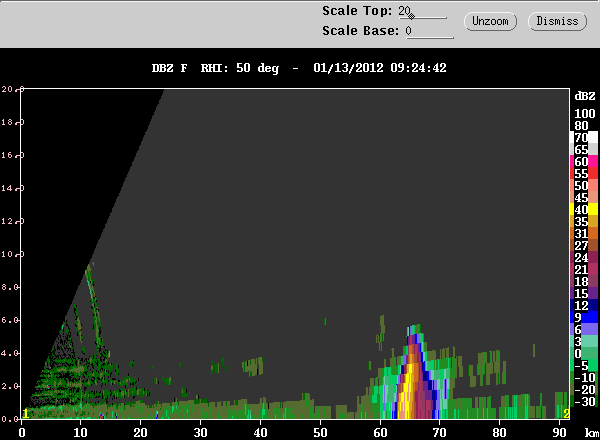Click yellow marker 1 at plot origin
This screenshot has width=600, height=440.
26,413
